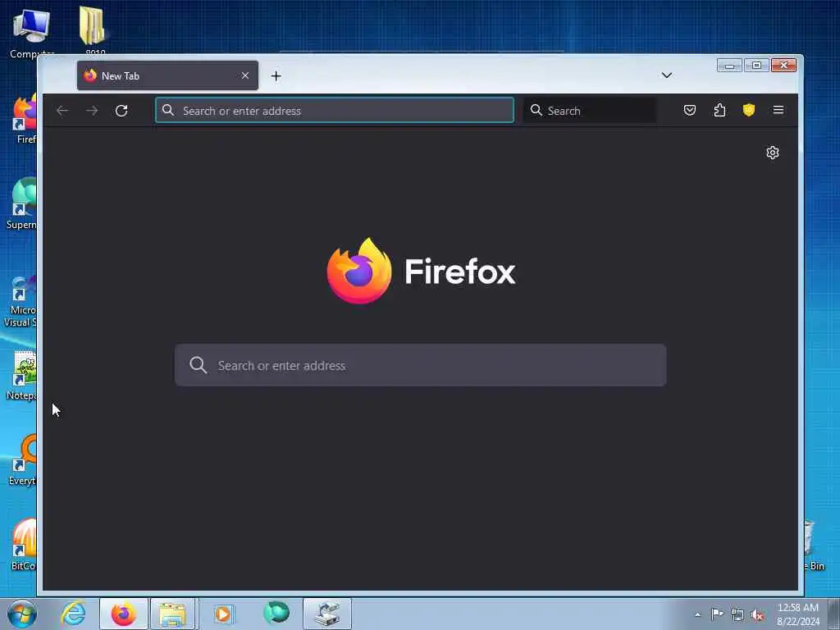
Task: Open the rightmost taskbar installer app
Action: coord(327,614)
